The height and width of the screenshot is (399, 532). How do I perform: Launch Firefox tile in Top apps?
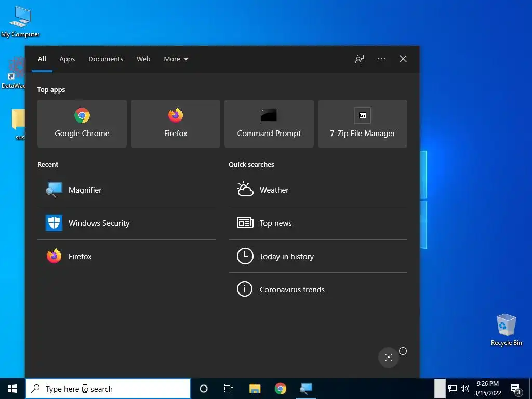(x=176, y=124)
